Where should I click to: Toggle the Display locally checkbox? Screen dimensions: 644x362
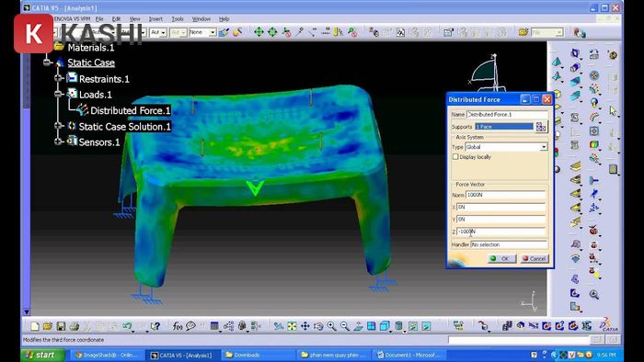tap(455, 157)
